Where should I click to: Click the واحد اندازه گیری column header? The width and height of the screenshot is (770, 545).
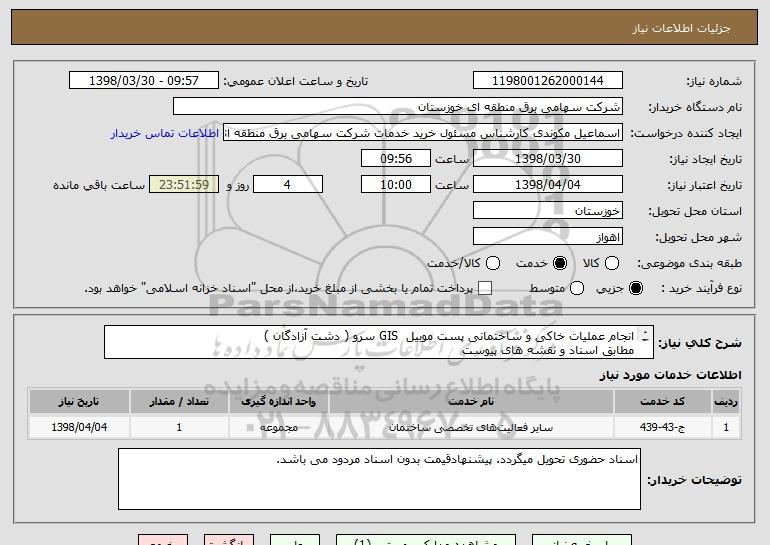pyautogui.click(x=278, y=402)
